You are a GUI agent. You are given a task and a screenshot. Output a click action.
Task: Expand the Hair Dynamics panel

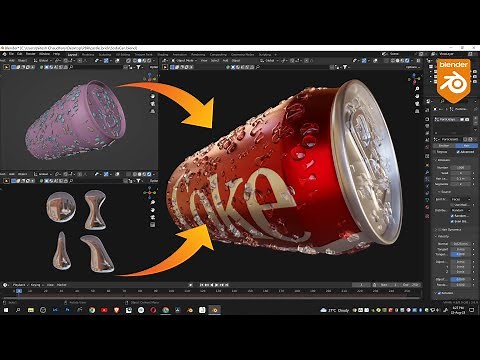click(x=449, y=230)
